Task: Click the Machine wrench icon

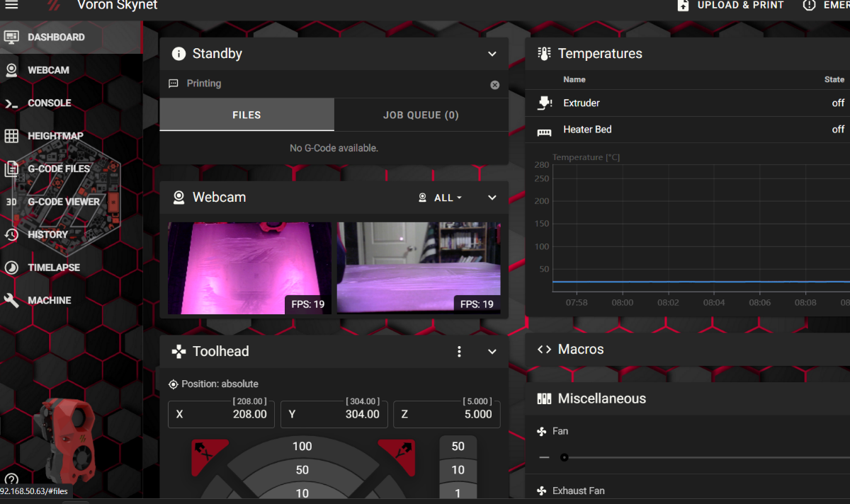Action: click(11, 301)
